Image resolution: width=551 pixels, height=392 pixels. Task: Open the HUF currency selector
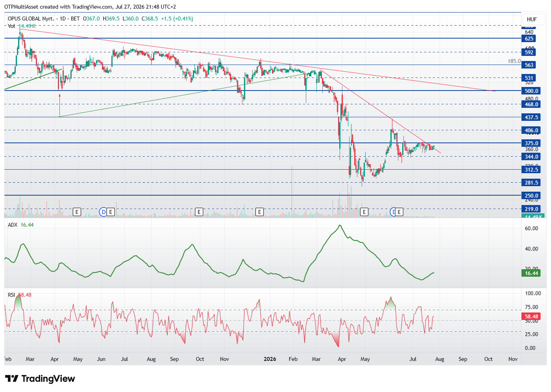(532, 19)
